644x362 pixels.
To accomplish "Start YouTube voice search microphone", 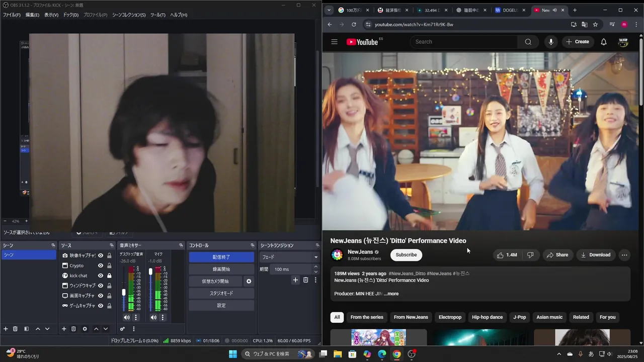I will 551,42.
